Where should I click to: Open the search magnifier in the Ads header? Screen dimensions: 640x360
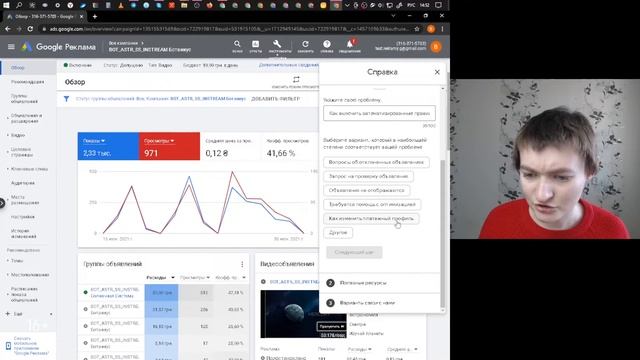click(237, 44)
